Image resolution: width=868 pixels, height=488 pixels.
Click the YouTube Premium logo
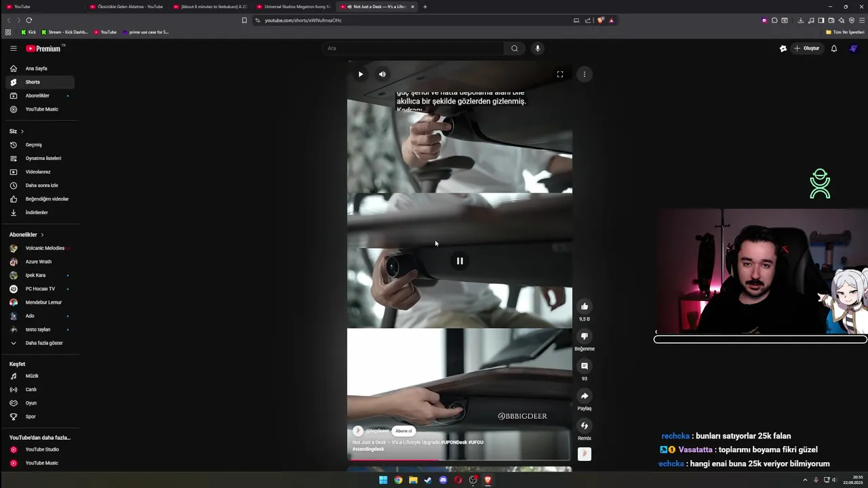[44, 48]
